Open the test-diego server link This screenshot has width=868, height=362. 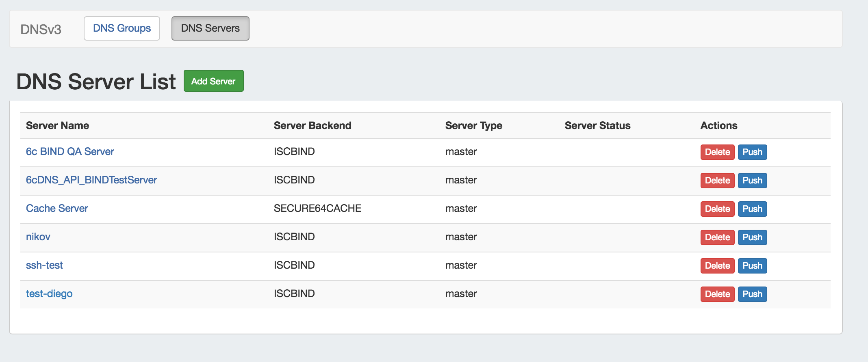pos(49,294)
